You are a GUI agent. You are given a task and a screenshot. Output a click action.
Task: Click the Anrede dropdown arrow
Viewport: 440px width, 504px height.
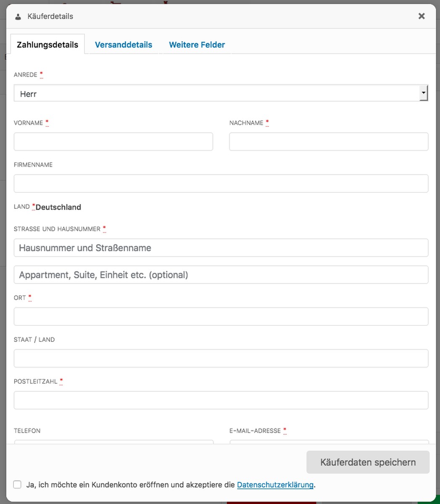point(423,93)
